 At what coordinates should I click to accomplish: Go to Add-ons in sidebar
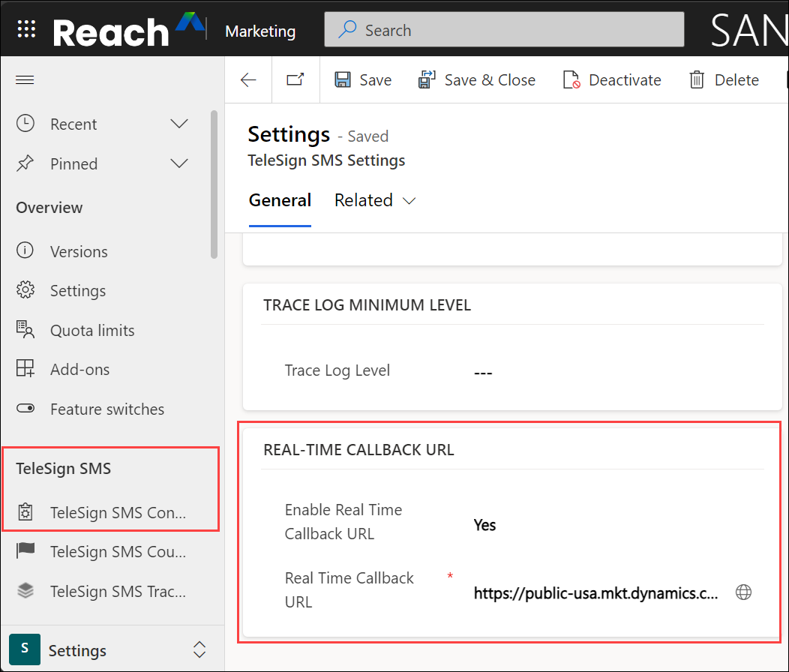pos(79,370)
